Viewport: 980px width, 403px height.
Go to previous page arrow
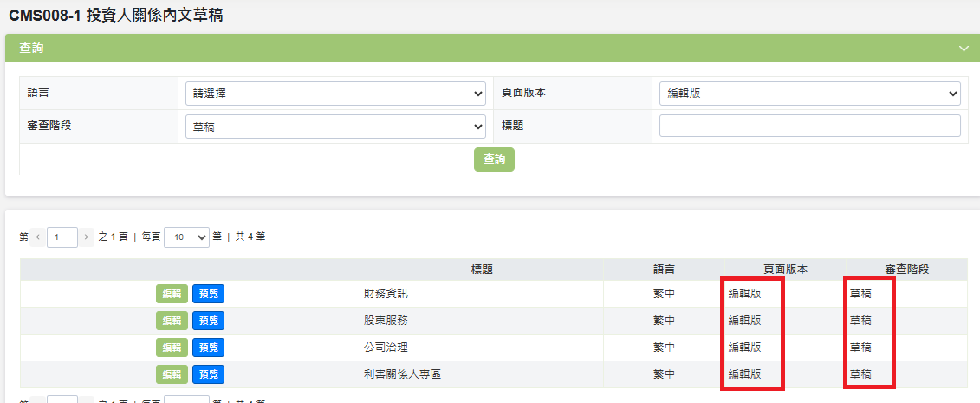37,237
